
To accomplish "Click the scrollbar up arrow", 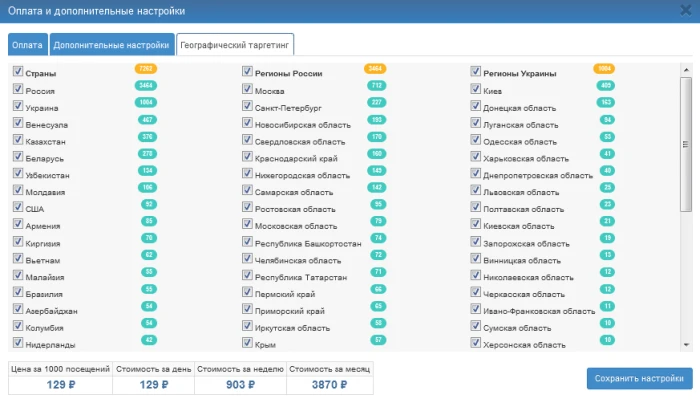I will [x=686, y=70].
